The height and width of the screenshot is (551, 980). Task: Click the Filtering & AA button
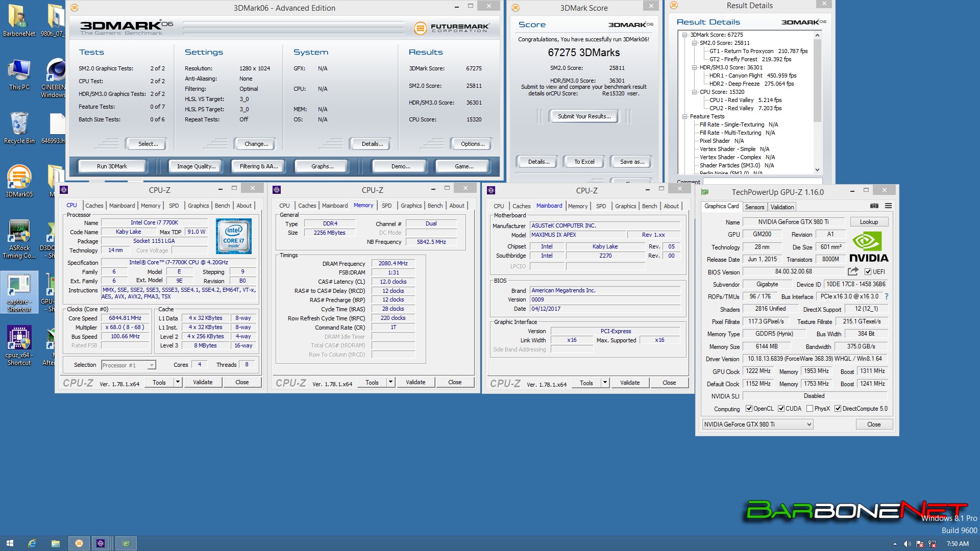coord(259,166)
